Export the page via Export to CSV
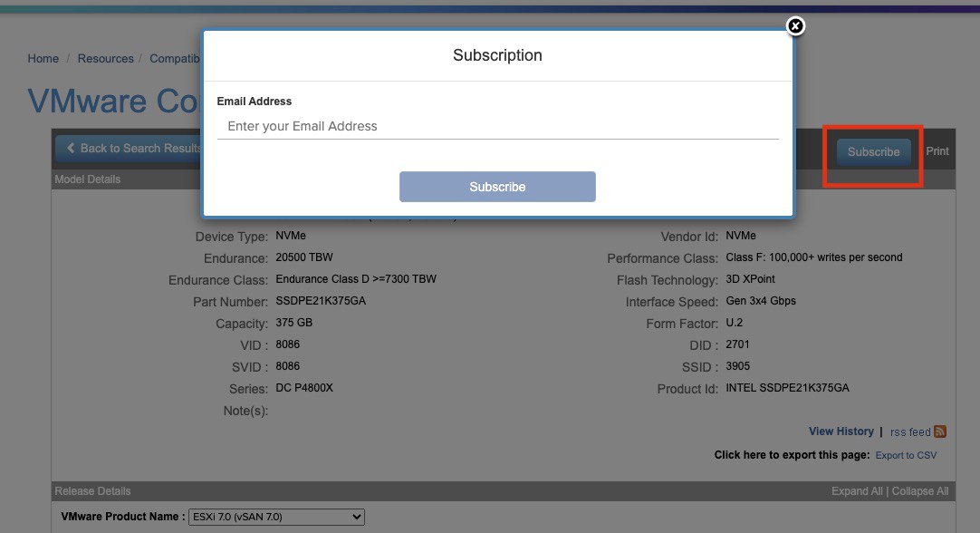The width and height of the screenshot is (980, 533). pyautogui.click(x=906, y=455)
